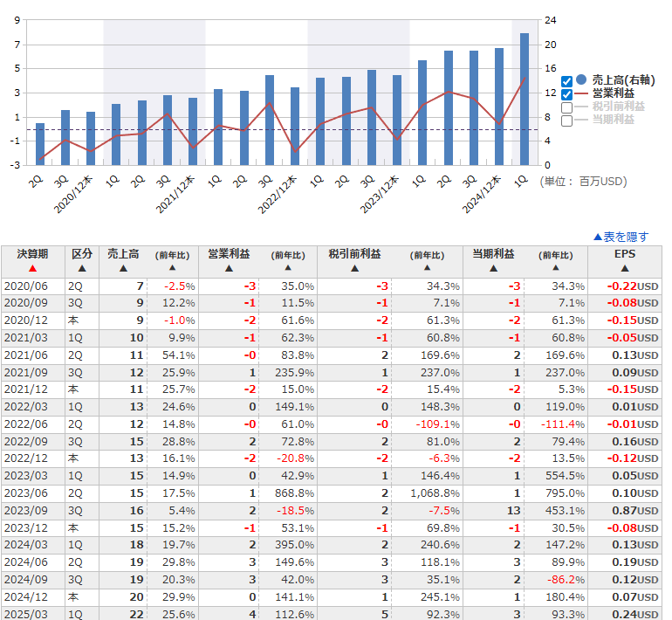Sort by 前年比 next to 売上高
The height and width of the screenshot is (620, 672).
click(172, 268)
